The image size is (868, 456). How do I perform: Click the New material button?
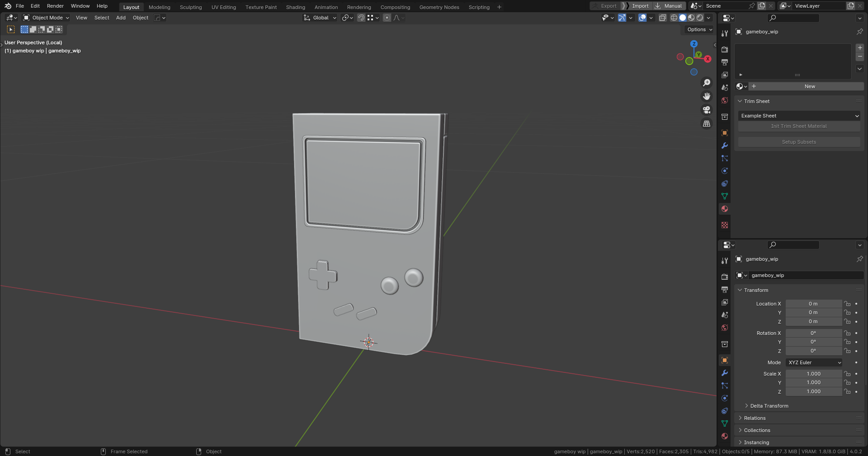809,86
